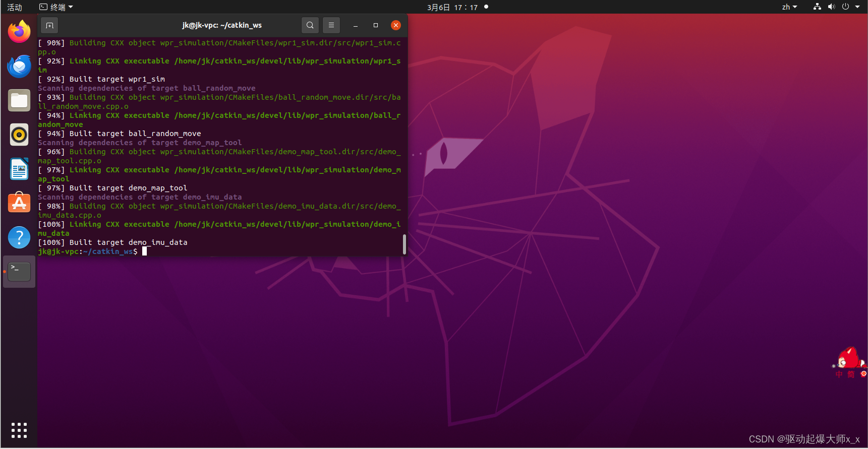The image size is (868, 449).
Task: Click the power icon in top bar
Action: tap(845, 7)
